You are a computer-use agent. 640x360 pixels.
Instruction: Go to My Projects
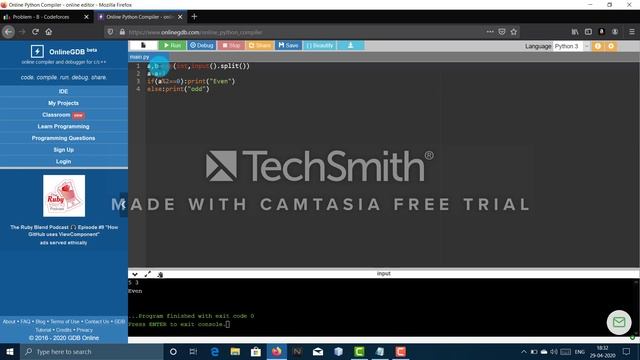coord(63,103)
